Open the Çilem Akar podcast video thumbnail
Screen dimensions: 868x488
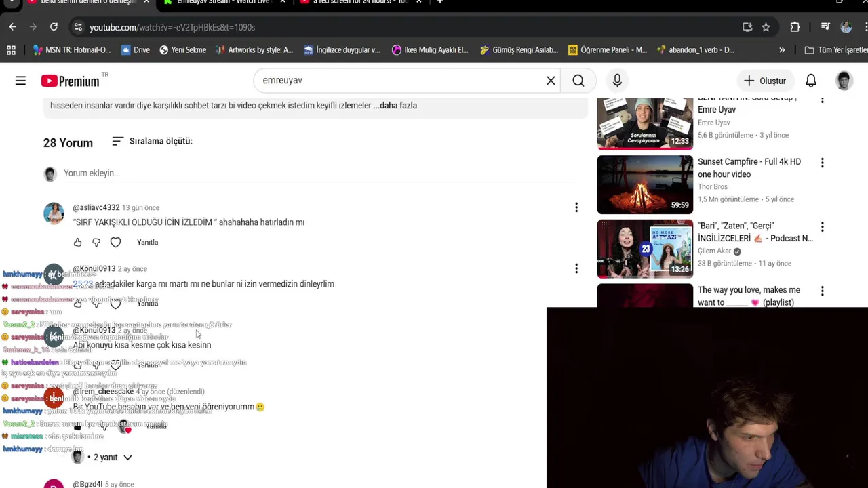[645, 249]
